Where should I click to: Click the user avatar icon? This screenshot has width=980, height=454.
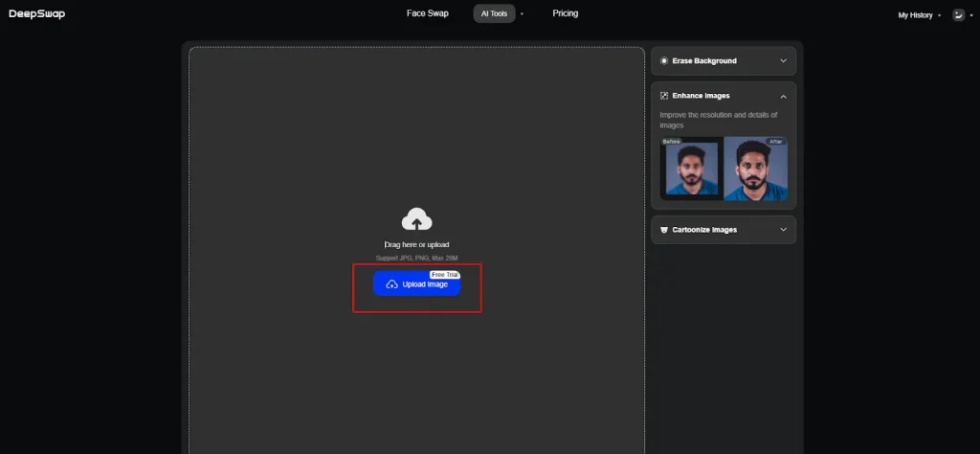tap(958, 15)
